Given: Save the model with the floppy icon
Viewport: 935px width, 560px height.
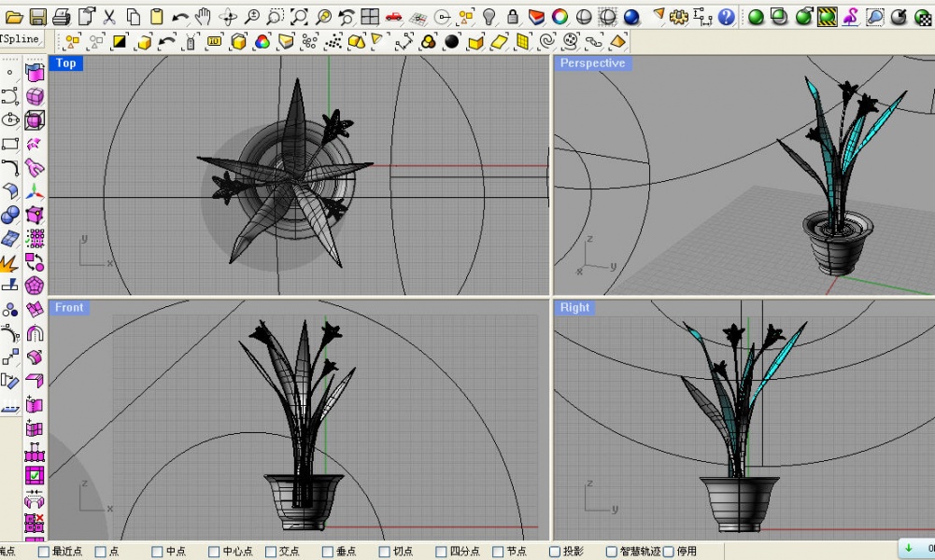Looking at the screenshot, I should tap(37, 17).
